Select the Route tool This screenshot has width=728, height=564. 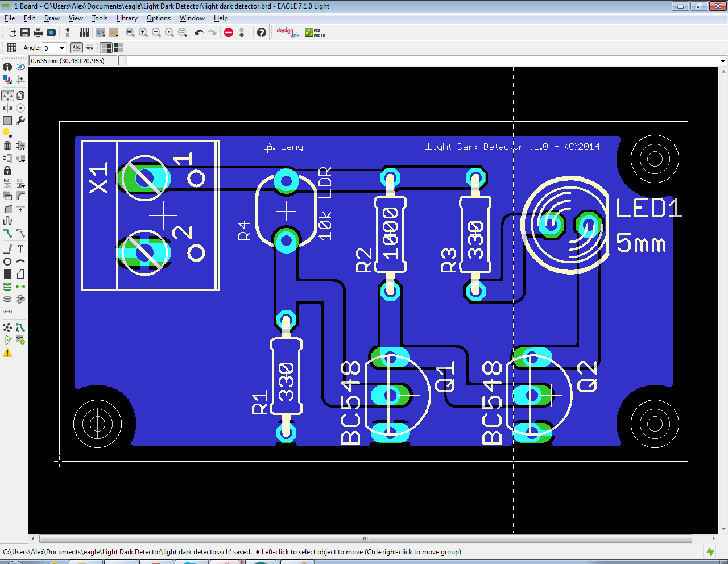7,234
